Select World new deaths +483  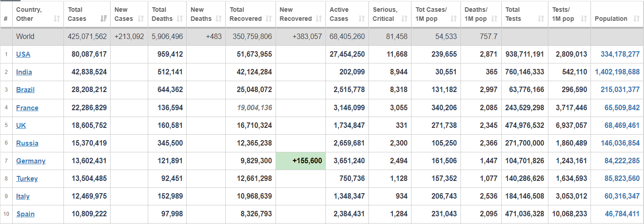pyautogui.click(x=213, y=37)
